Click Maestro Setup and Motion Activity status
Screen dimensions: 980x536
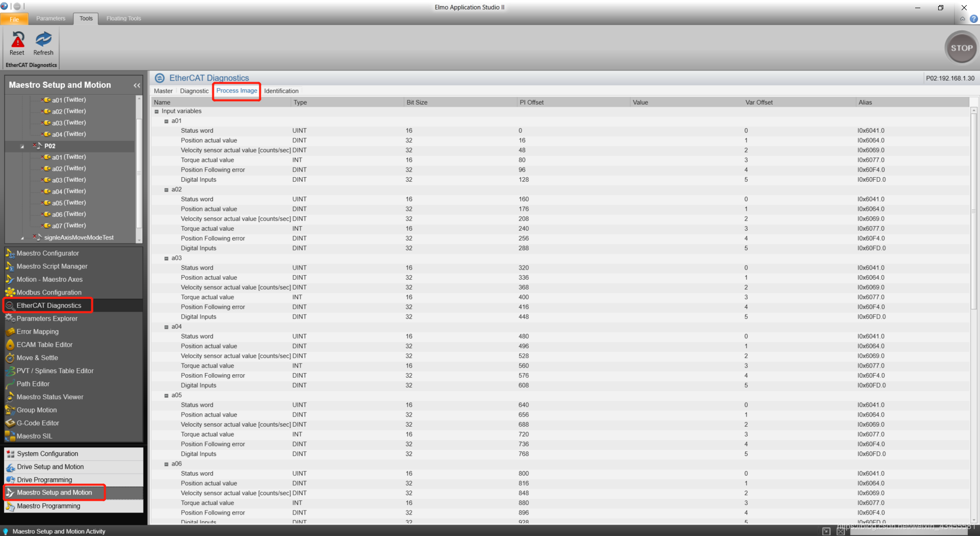[x=59, y=531]
